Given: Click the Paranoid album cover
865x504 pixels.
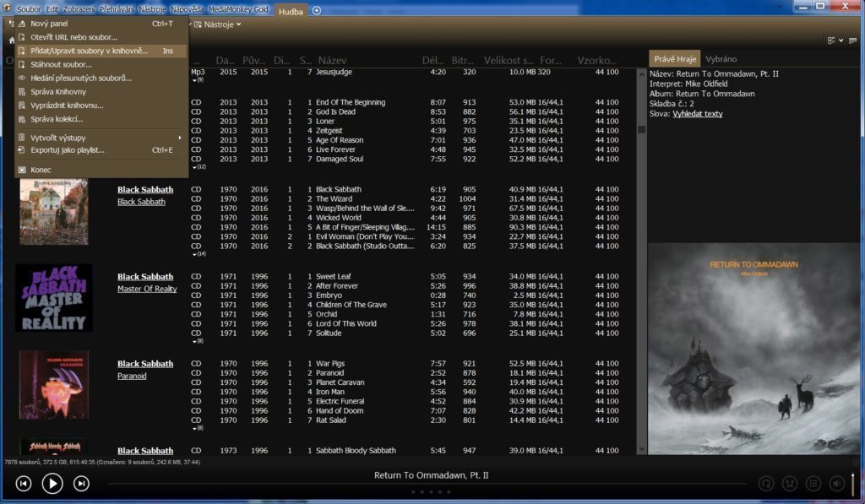Looking at the screenshot, I should coord(54,385).
